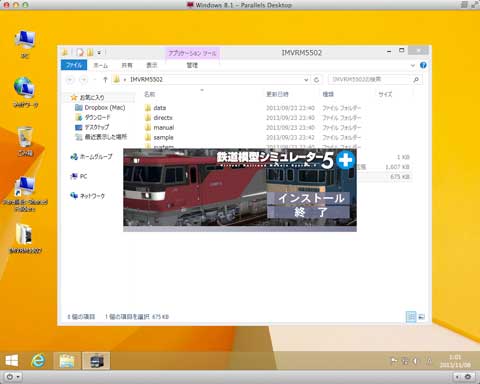The width and height of the screenshot is (480, 384).
Task: Open Action Center flag tray icon
Action: pos(394,361)
